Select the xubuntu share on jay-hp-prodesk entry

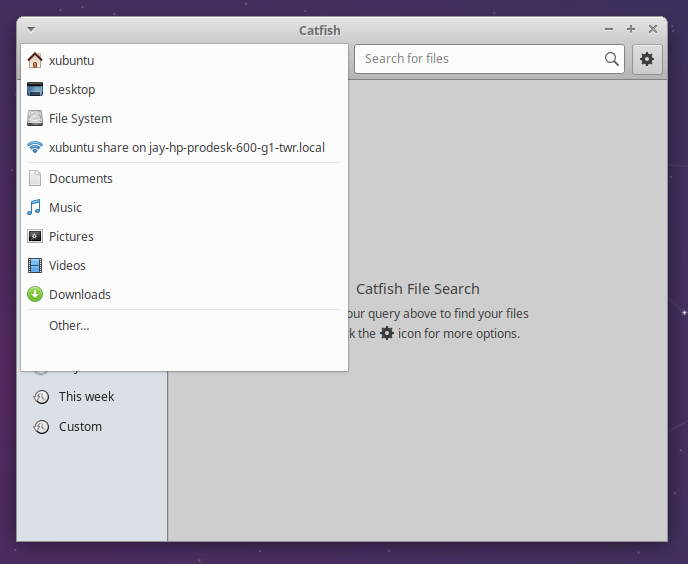tap(186, 147)
